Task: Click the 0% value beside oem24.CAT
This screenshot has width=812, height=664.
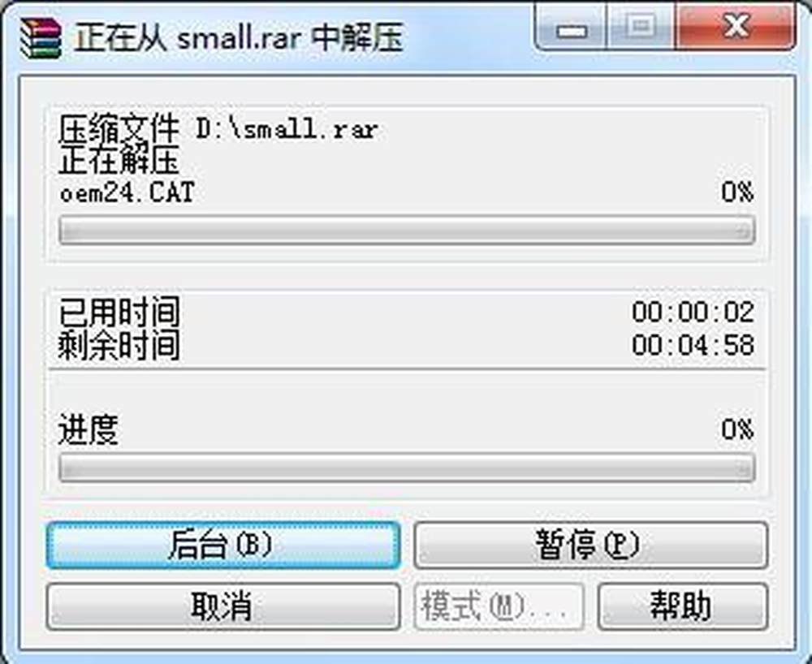Action: tap(738, 192)
